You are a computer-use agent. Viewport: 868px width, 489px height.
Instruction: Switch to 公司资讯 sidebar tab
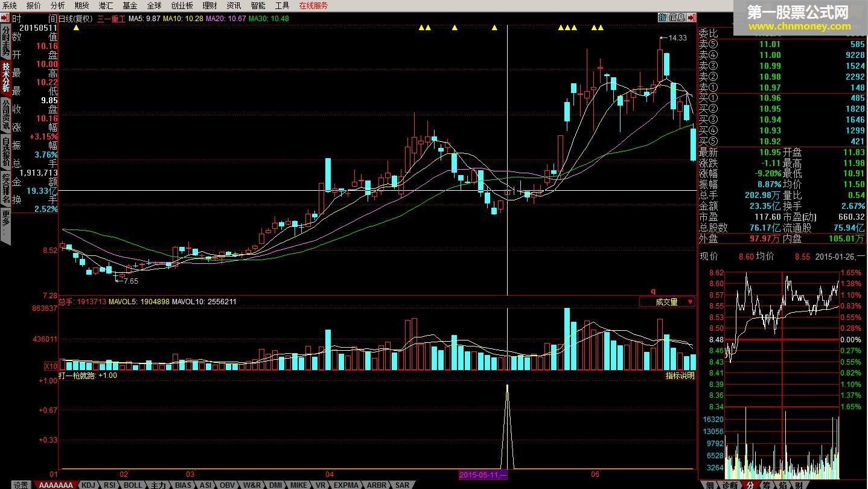tap(5, 115)
